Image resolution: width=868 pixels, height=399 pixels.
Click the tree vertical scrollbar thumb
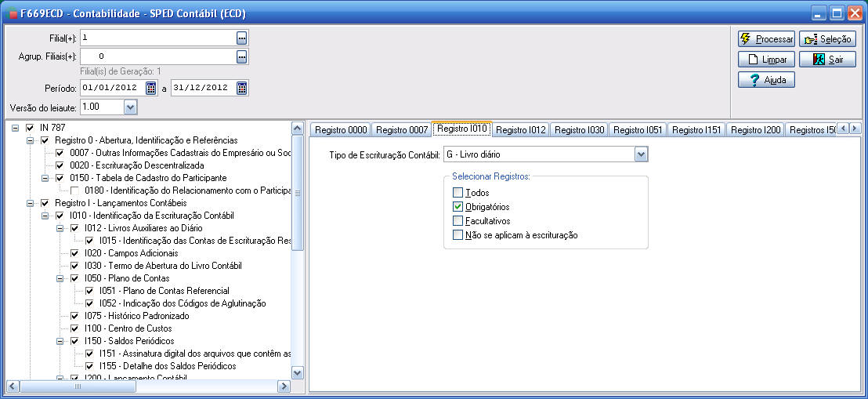[297, 193]
